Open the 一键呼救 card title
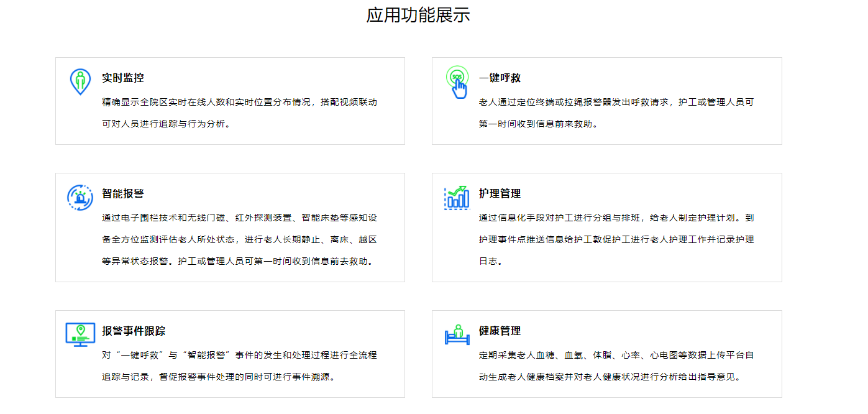 point(500,78)
